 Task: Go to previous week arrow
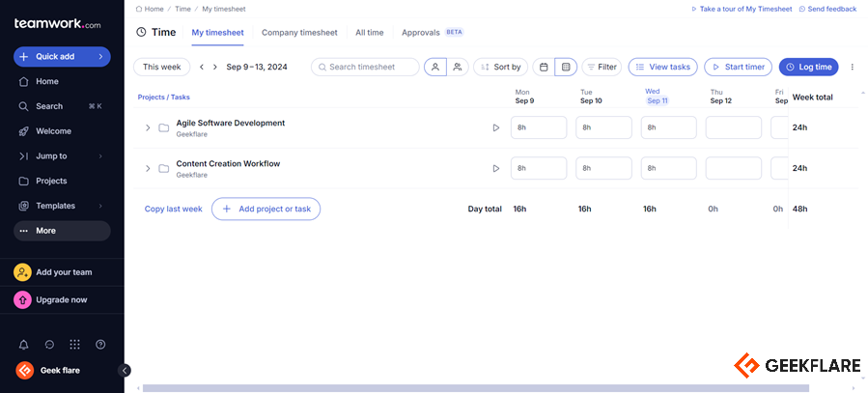(x=202, y=67)
